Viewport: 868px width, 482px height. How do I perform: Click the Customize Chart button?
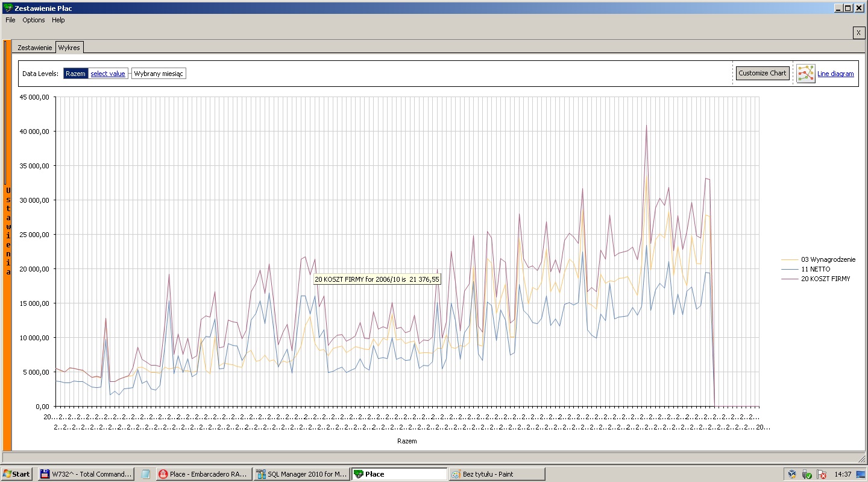tap(762, 73)
